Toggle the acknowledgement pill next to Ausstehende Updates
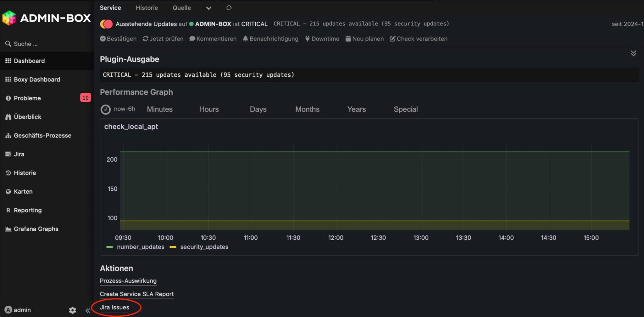Viewport: 644px width, 317px height. pyautogui.click(x=106, y=24)
